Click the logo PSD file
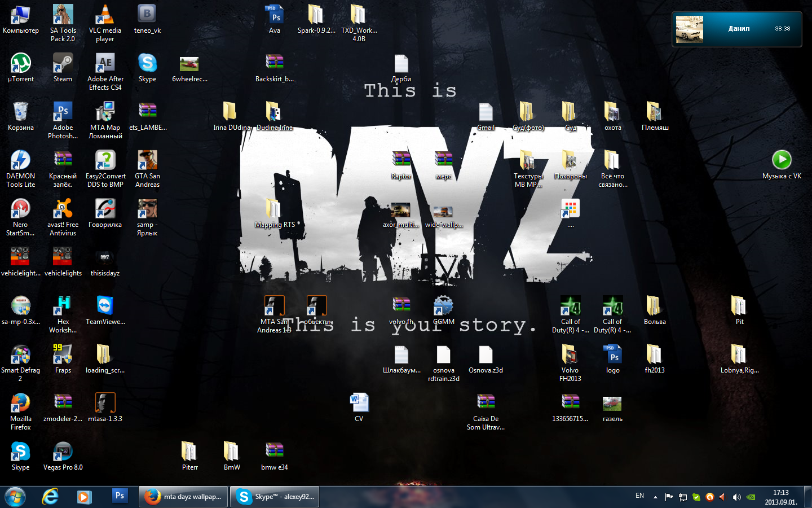 (x=613, y=360)
